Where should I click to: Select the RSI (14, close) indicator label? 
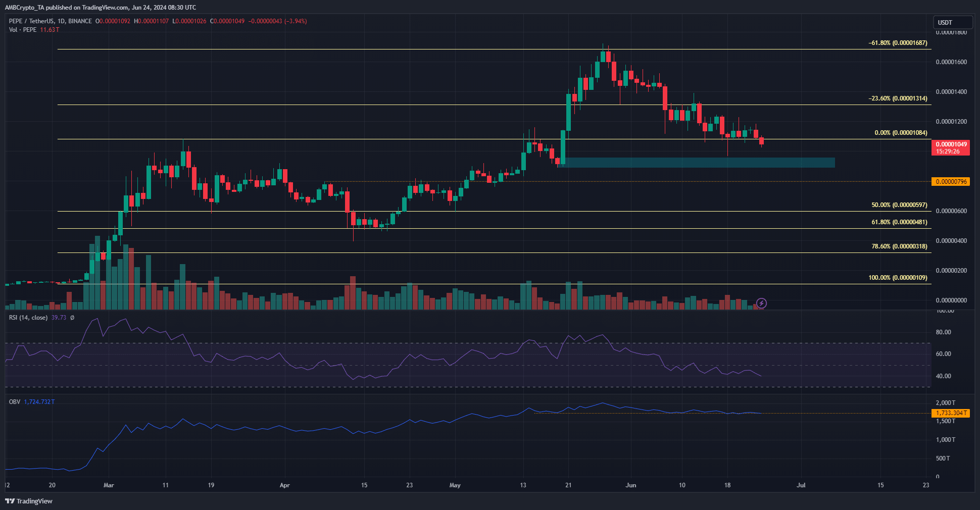click(28, 318)
